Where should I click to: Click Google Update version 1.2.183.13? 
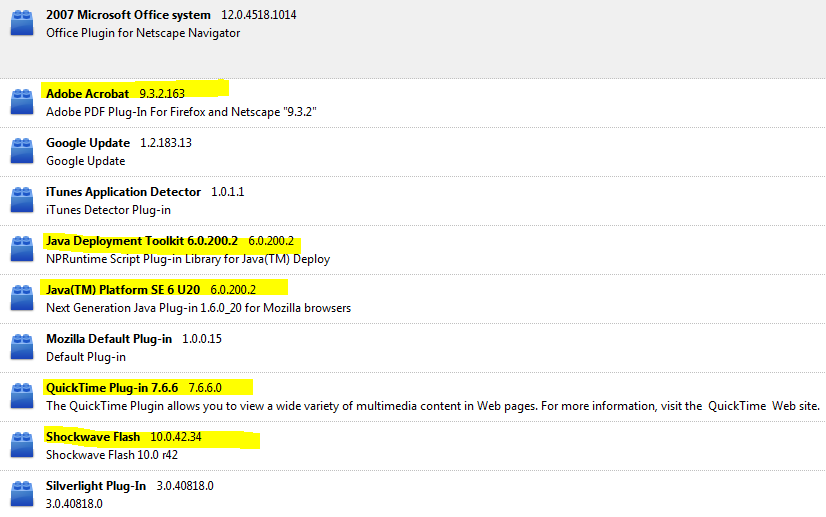(166, 143)
